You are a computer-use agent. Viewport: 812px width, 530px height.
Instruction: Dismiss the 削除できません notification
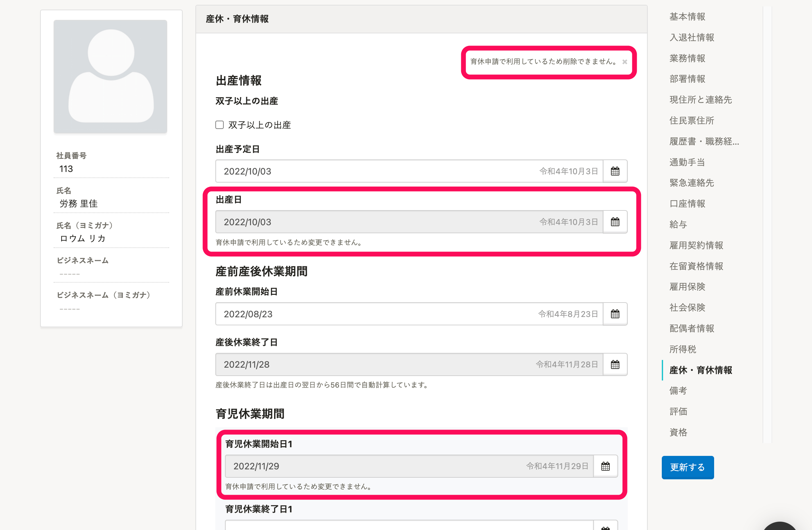pos(624,62)
